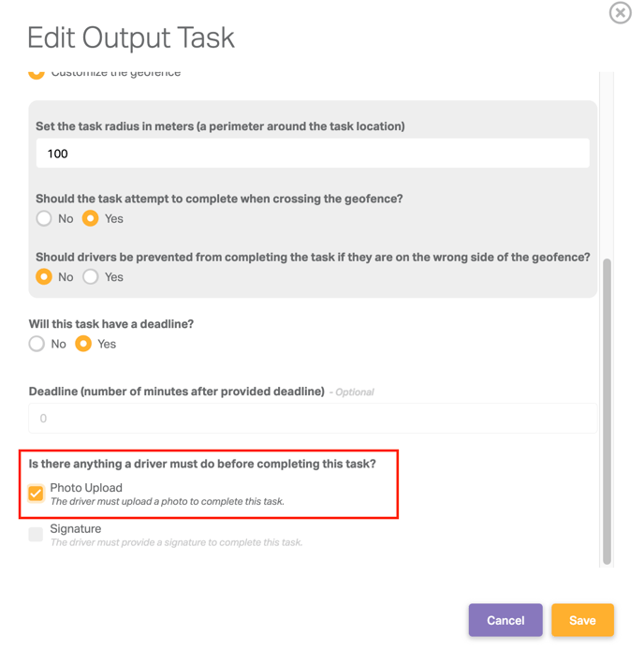The image size is (644, 650).
Task: Save the output task changes
Action: coord(582,620)
